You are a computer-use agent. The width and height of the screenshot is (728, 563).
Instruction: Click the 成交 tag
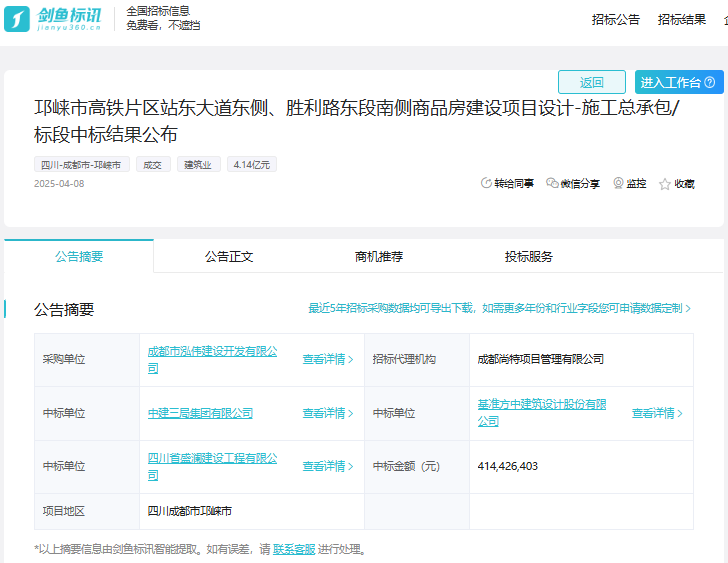pyautogui.click(x=153, y=164)
